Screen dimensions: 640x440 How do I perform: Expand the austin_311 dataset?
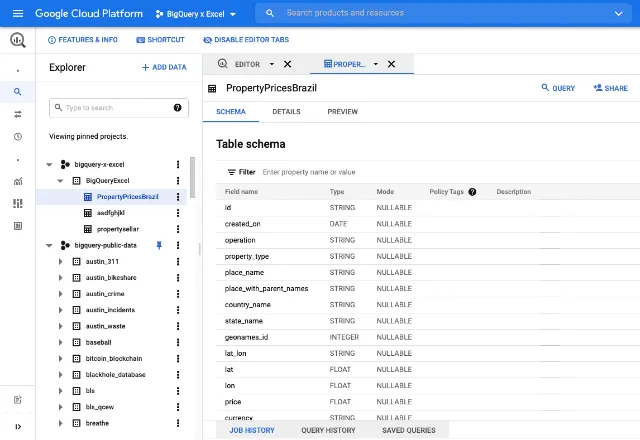tap(60, 261)
